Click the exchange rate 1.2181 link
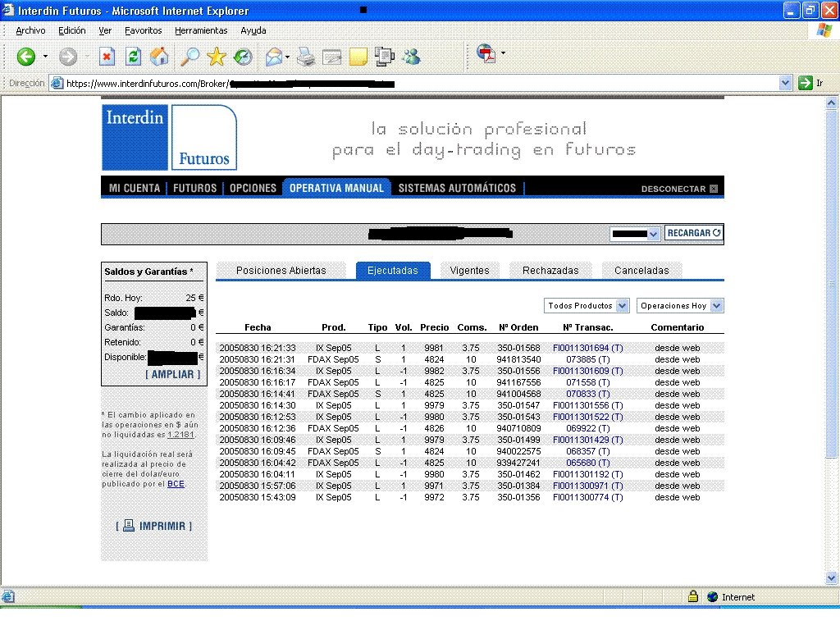 [180, 435]
